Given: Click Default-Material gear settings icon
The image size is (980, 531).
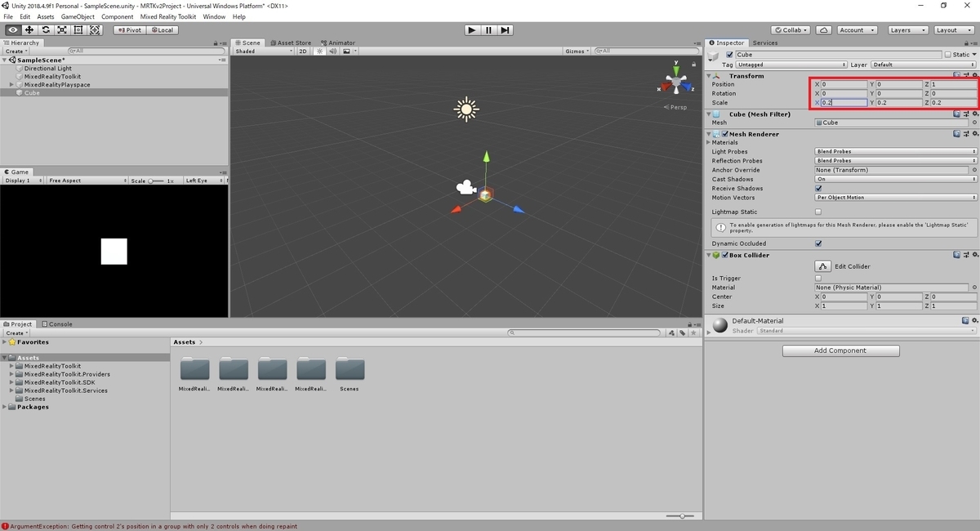Looking at the screenshot, I should click(x=974, y=321).
